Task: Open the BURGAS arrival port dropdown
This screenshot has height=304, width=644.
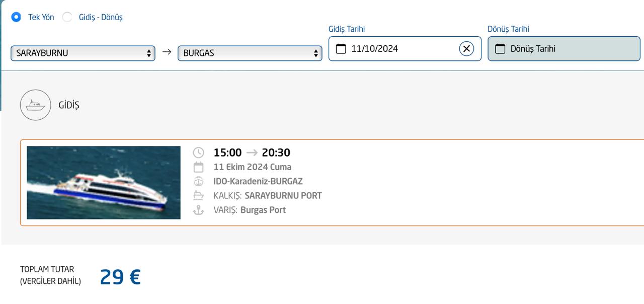Action: pos(250,53)
